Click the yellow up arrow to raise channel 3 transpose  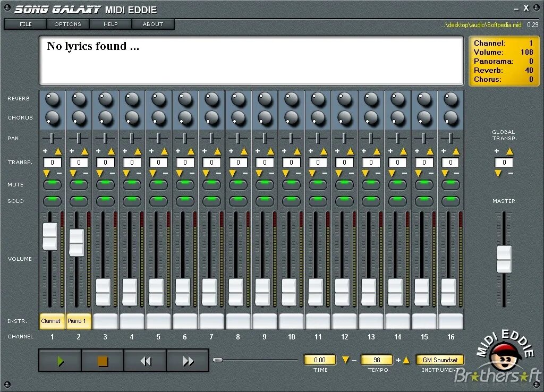point(112,151)
